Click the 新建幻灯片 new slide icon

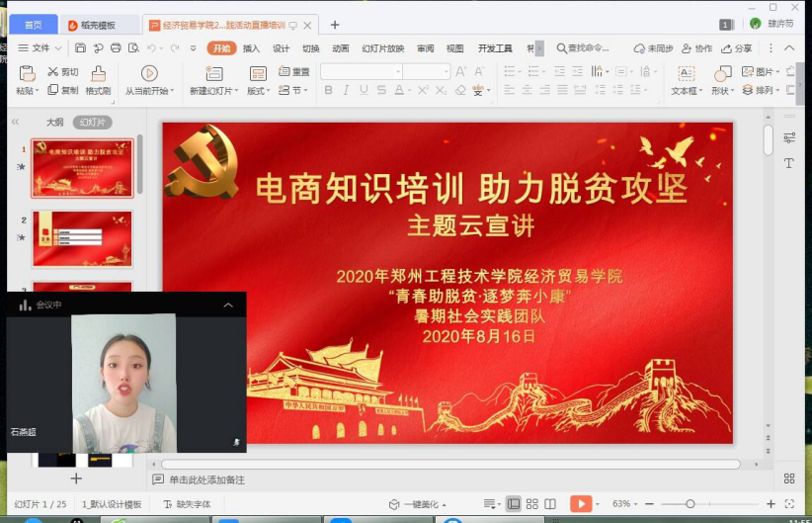click(x=214, y=73)
